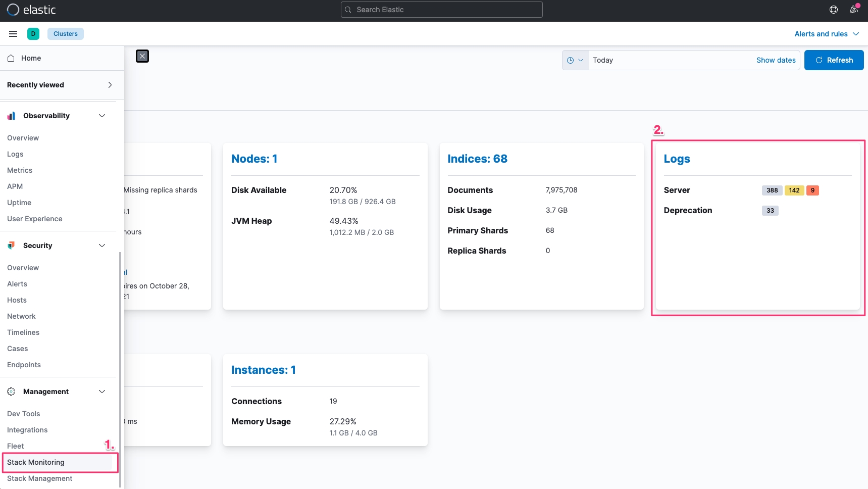
Task: Open the newsfeed notifications icon
Action: (x=854, y=10)
